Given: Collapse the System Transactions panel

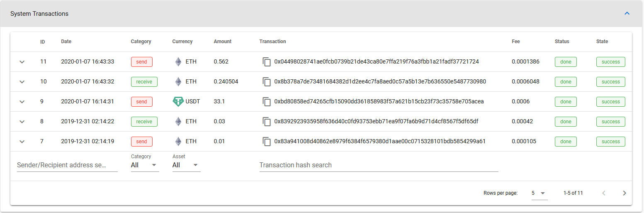Looking at the screenshot, I should [x=627, y=13].
